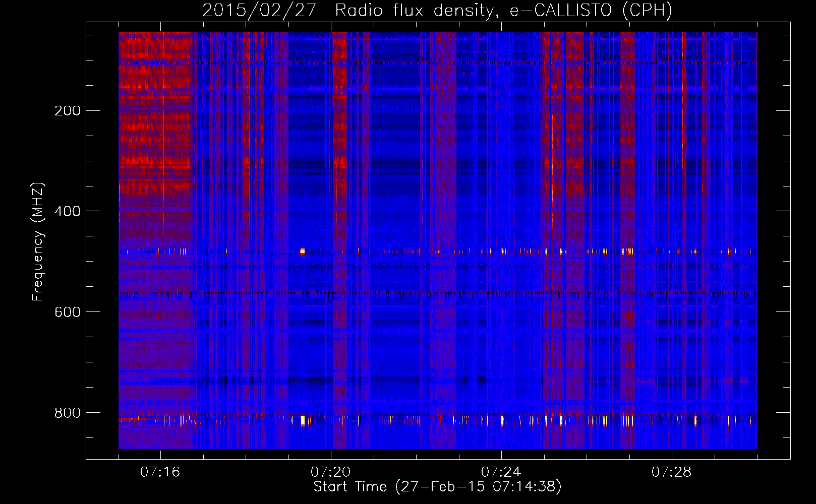Image resolution: width=816 pixels, height=504 pixels.
Task: Click the 07:16 time tick label
Action: pos(160,472)
